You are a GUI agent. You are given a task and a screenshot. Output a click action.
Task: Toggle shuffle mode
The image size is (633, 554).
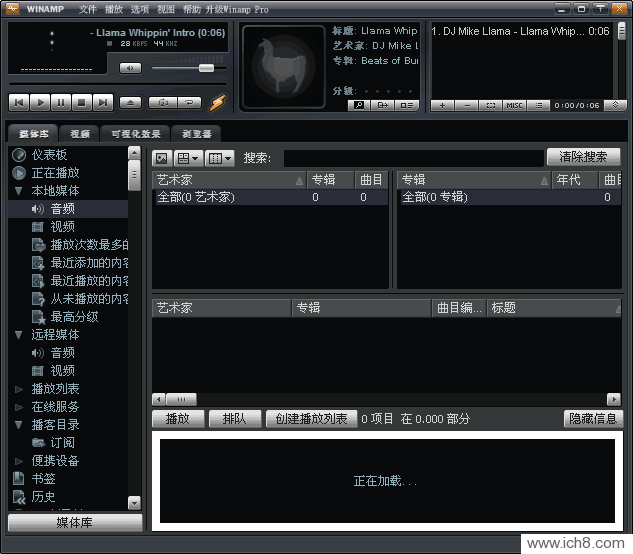point(163,103)
